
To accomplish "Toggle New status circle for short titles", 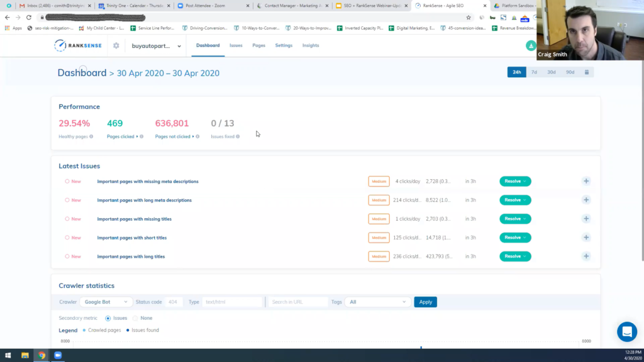I will (67, 238).
